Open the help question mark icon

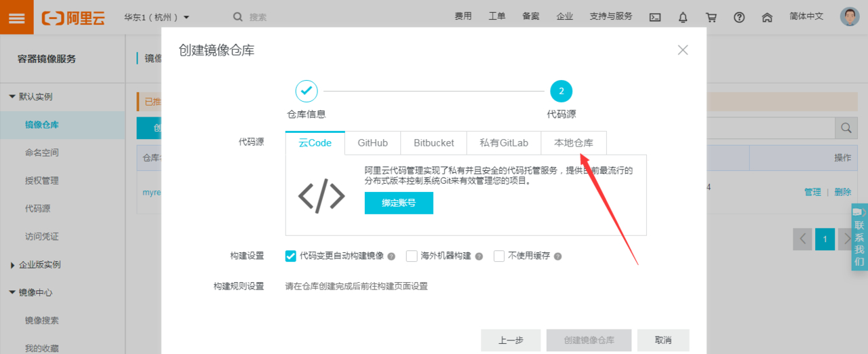pyautogui.click(x=739, y=18)
